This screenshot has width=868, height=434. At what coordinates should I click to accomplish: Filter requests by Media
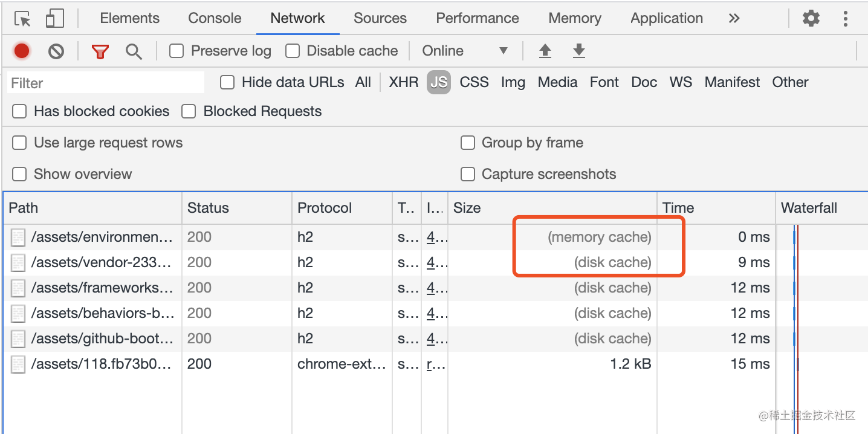tap(558, 82)
